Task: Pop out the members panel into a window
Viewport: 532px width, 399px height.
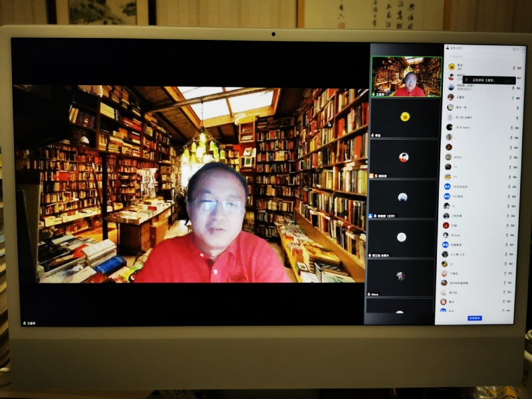Action: (x=515, y=49)
